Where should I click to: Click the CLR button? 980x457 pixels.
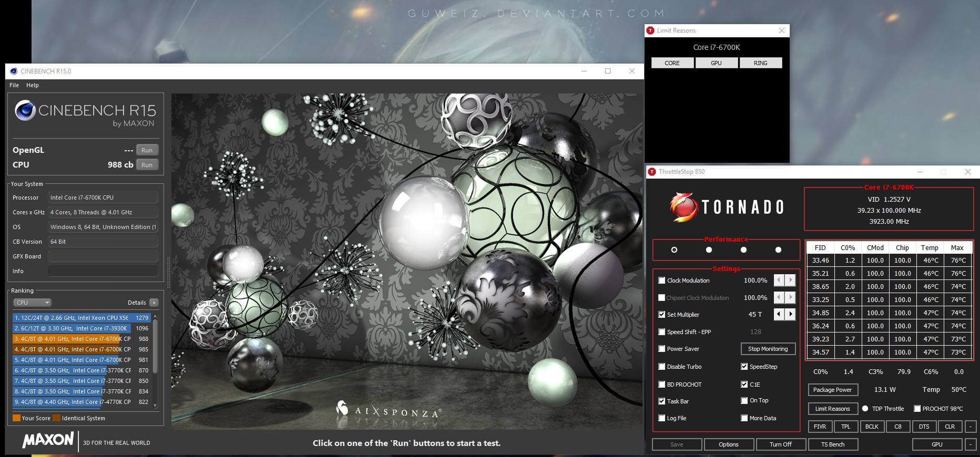point(950,427)
